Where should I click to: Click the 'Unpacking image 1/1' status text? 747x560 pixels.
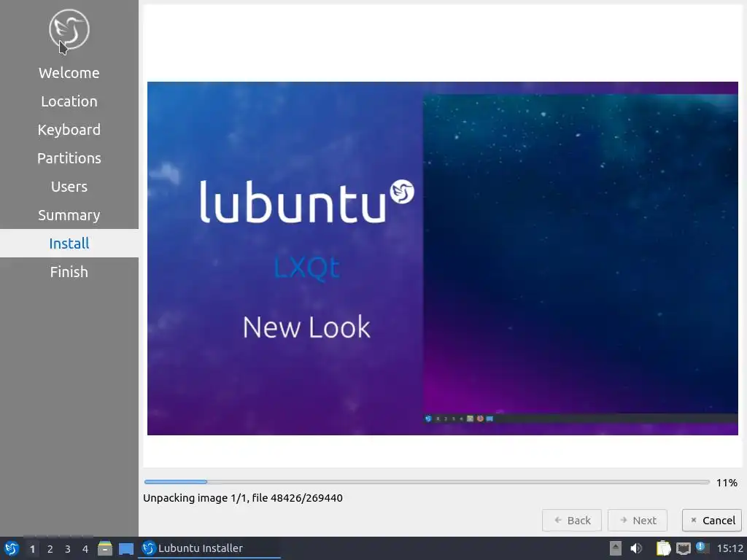(243, 498)
